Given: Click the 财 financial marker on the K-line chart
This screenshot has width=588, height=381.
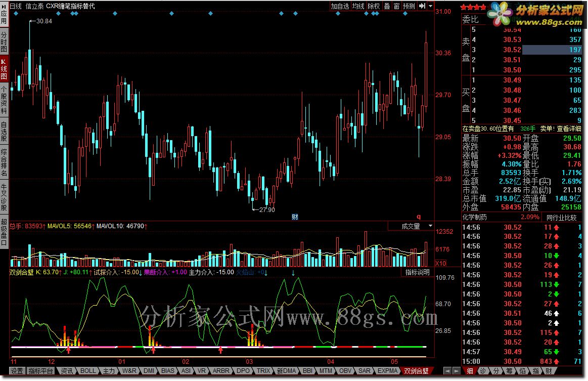Looking at the screenshot, I should [x=295, y=217].
